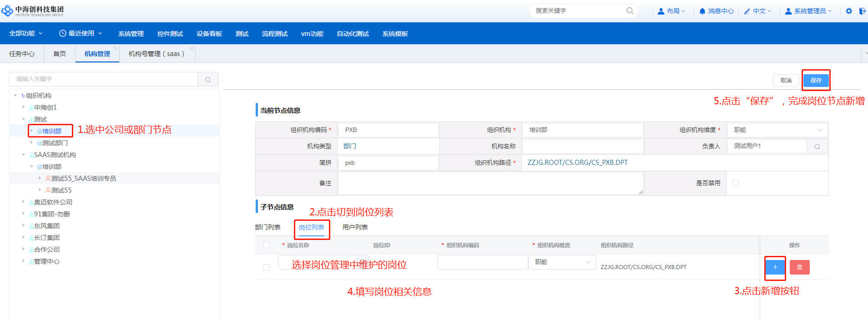The width and height of the screenshot is (868, 321).
Task: Click the 取消 button
Action: 786,80
